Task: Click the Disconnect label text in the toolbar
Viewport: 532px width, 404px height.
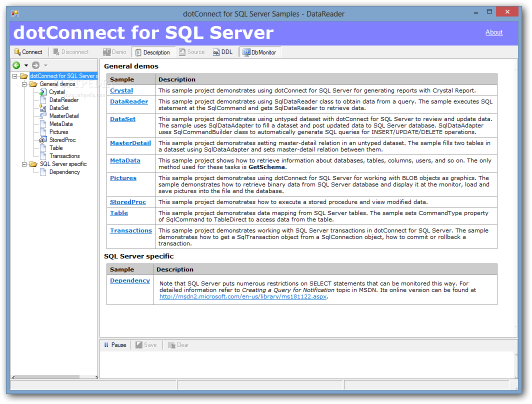Action: pos(75,52)
